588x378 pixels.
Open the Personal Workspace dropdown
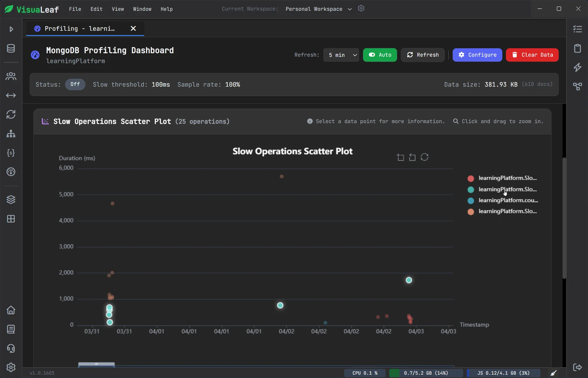[318, 9]
